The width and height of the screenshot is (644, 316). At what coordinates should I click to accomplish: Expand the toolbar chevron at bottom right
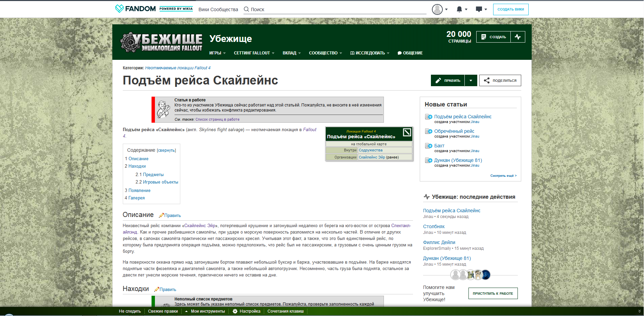tap(639, 311)
